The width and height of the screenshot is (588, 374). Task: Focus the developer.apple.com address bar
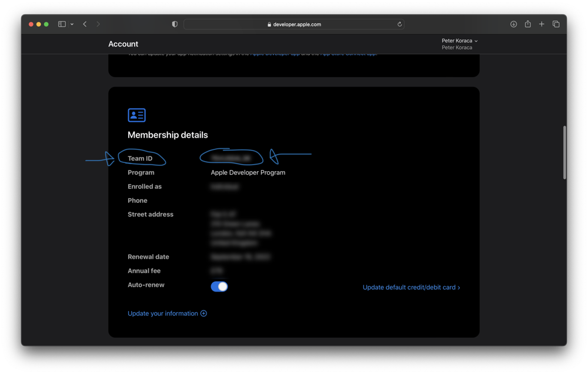click(293, 24)
